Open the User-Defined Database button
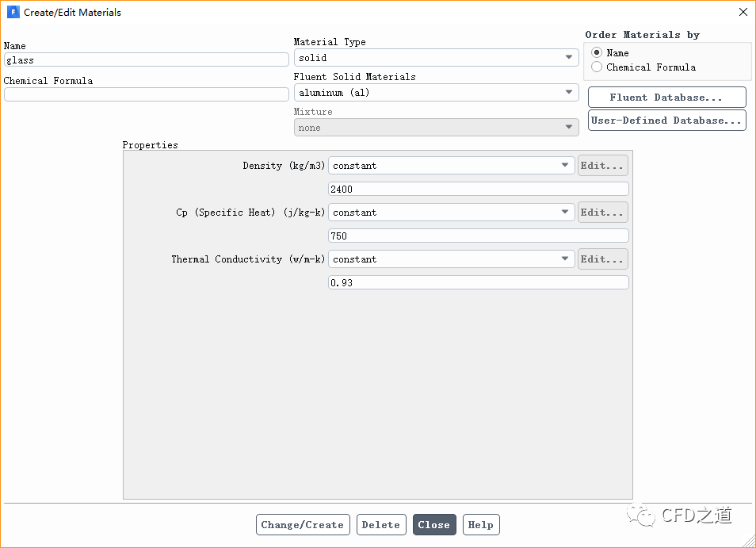The width and height of the screenshot is (756, 548). coord(666,121)
